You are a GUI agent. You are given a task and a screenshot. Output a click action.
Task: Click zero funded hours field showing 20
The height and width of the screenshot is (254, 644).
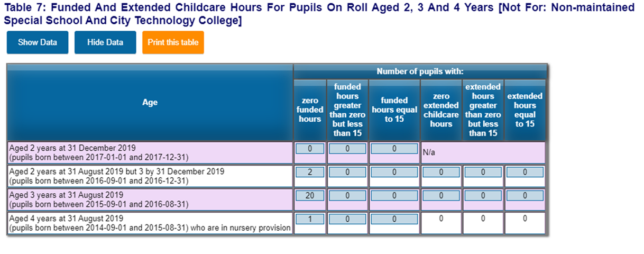pos(310,196)
